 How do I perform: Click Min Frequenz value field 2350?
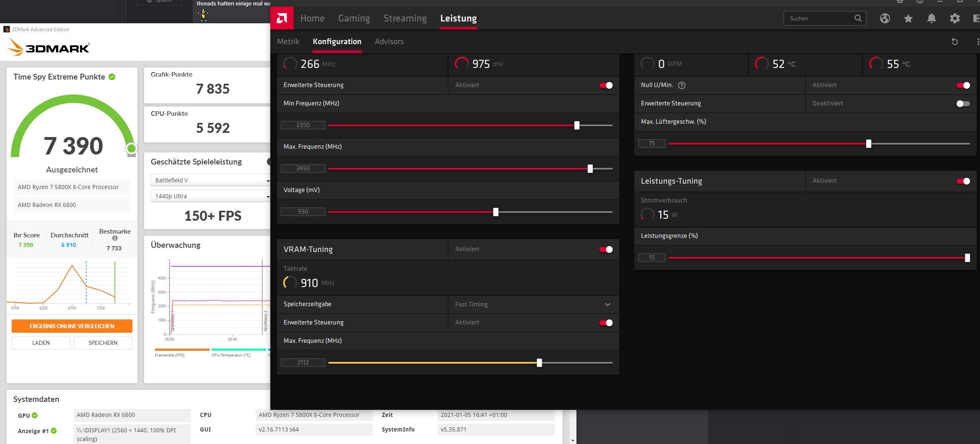pyautogui.click(x=303, y=125)
